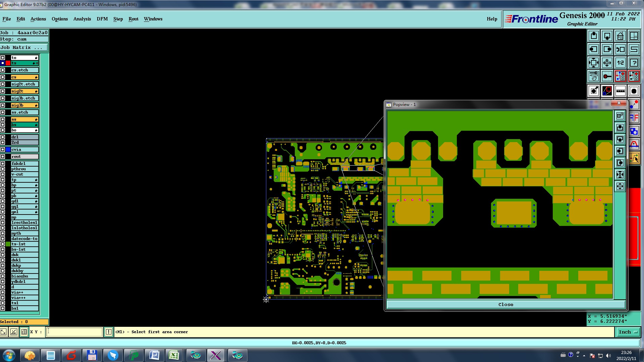
Task: Select the feature selection arrow icon
Action: (x=594, y=91)
